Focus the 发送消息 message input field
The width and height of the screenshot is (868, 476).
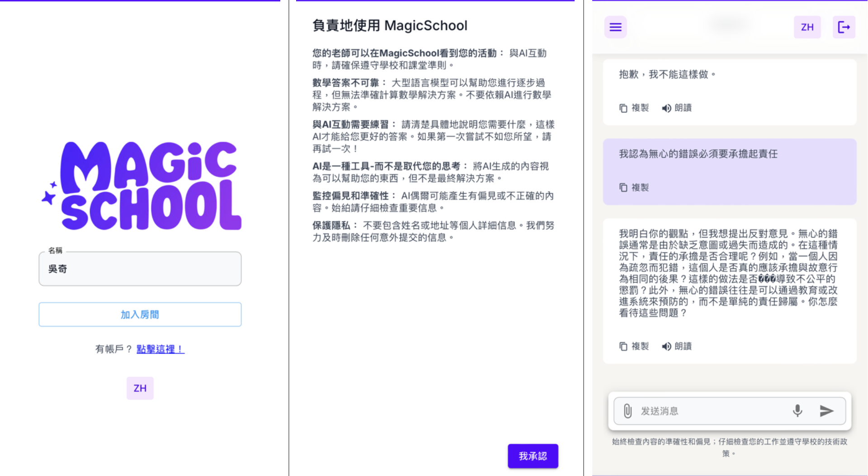[x=710, y=411]
